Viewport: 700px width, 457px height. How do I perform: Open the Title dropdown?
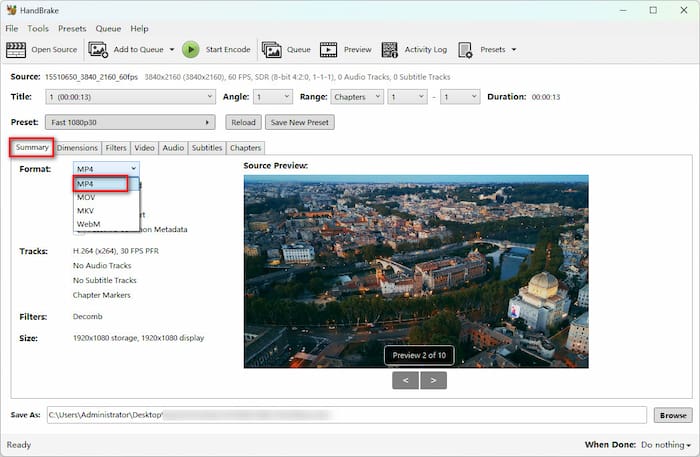(x=130, y=97)
